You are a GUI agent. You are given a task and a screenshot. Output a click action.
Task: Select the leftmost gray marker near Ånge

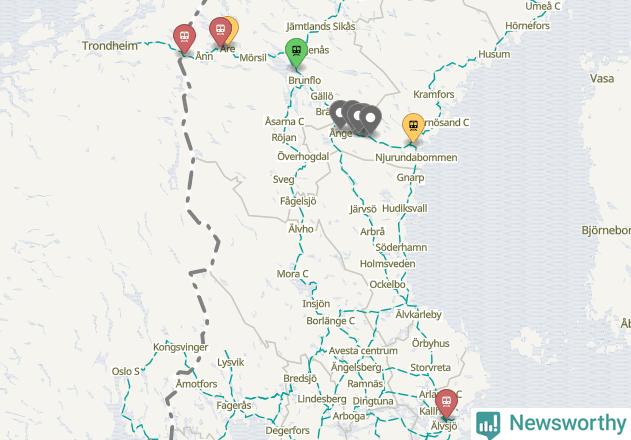339,114
